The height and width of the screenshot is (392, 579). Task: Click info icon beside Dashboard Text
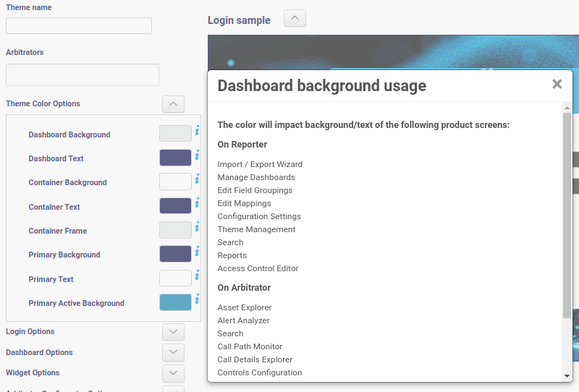[197, 155]
